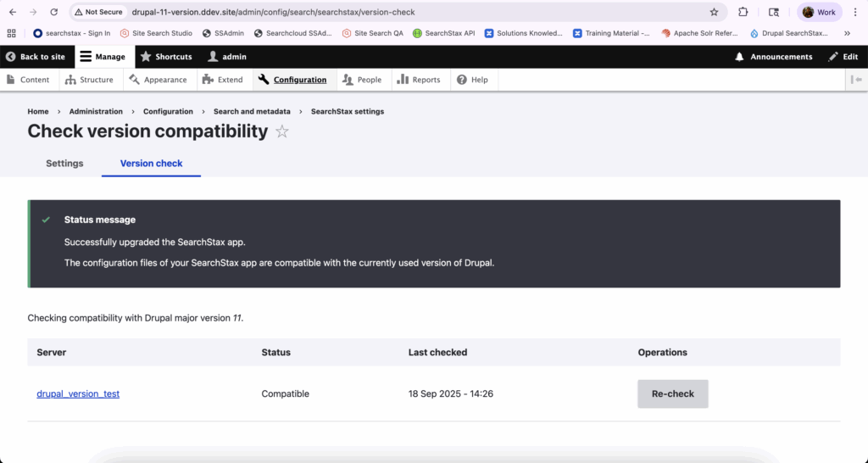
Task: Click the Edit pencil toggle
Action: pos(843,57)
